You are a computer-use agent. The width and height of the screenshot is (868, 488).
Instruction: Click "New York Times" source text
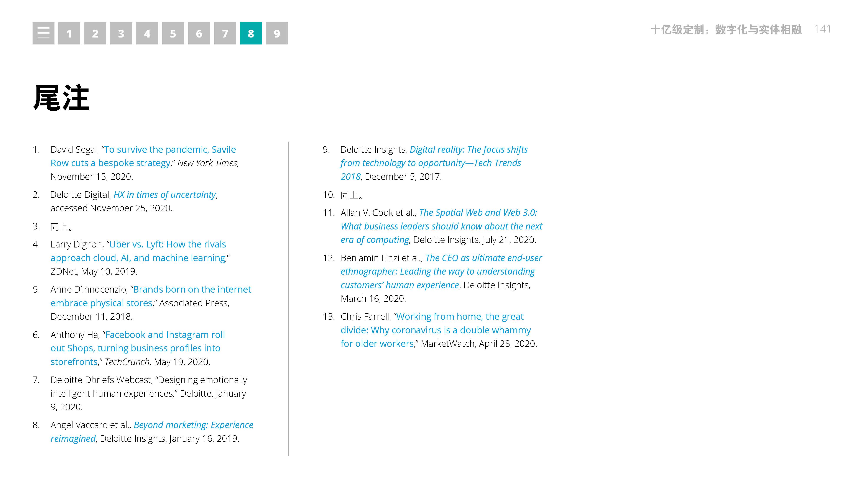[x=207, y=163]
